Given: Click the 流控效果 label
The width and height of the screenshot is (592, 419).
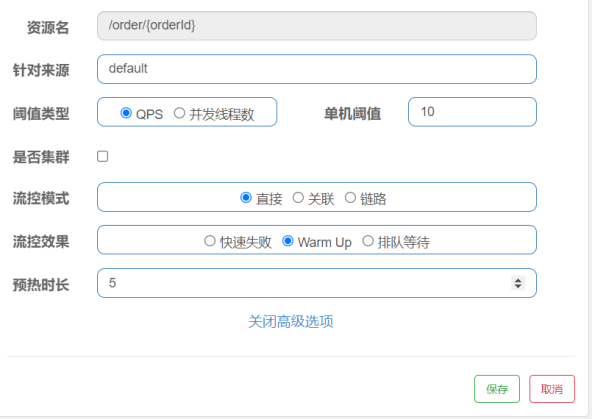Looking at the screenshot, I should point(41,242).
